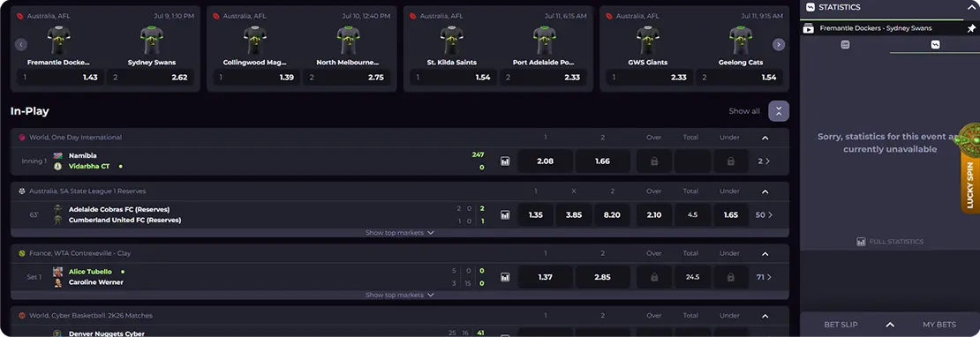Viewport: 980px width, 337px height.
Task: Open statistics icon for Adelaide Cobras match
Action: pos(505,214)
